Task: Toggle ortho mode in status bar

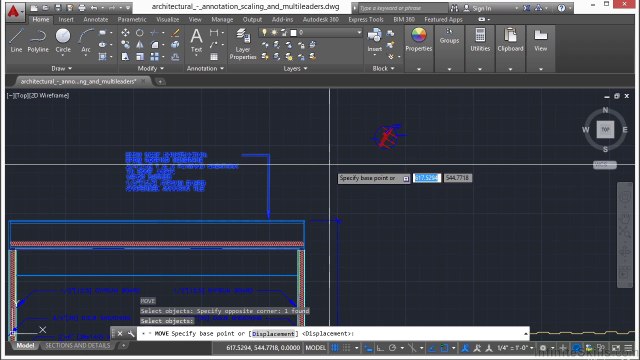Action: tap(380, 348)
